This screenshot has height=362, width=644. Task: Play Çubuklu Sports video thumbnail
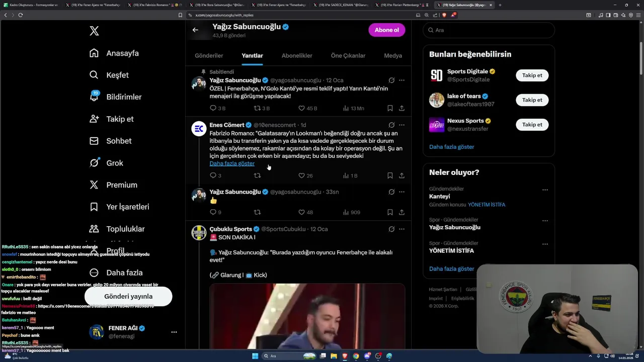tap(307, 316)
